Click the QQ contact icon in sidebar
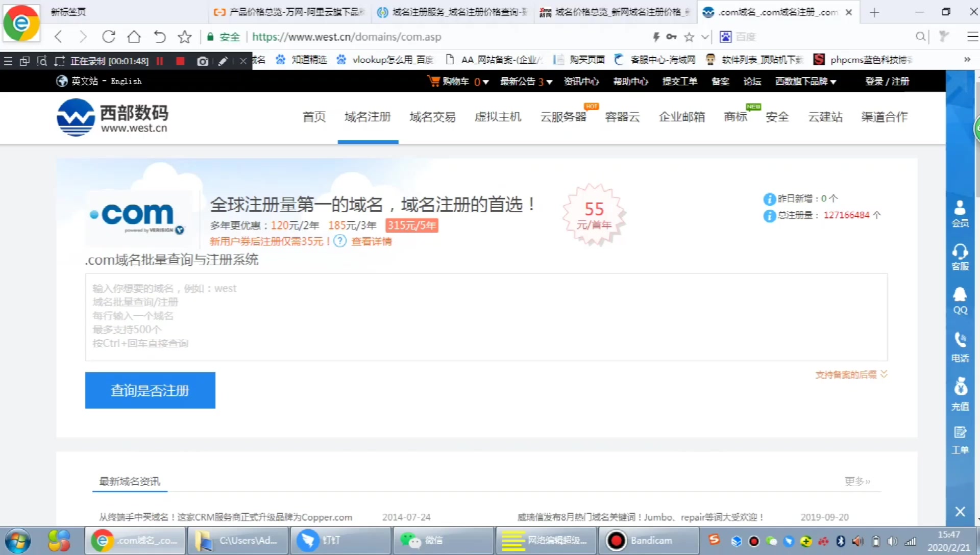The width and height of the screenshot is (980, 555). (x=960, y=301)
